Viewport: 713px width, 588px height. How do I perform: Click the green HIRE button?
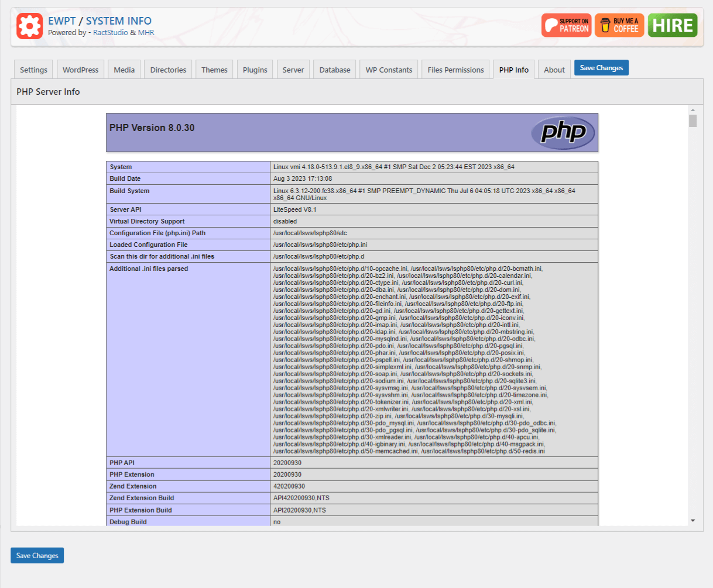pyautogui.click(x=673, y=25)
